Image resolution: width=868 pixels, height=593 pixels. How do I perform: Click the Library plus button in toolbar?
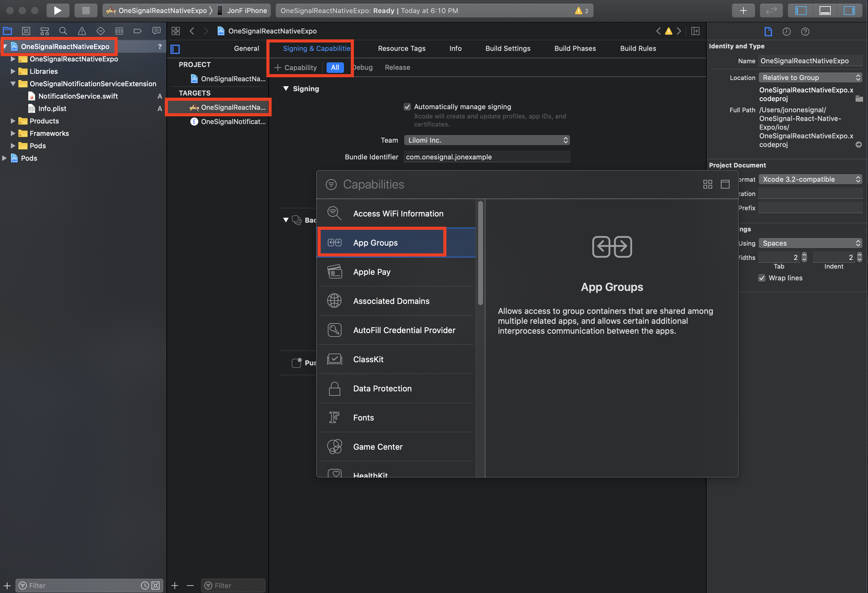click(x=743, y=11)
